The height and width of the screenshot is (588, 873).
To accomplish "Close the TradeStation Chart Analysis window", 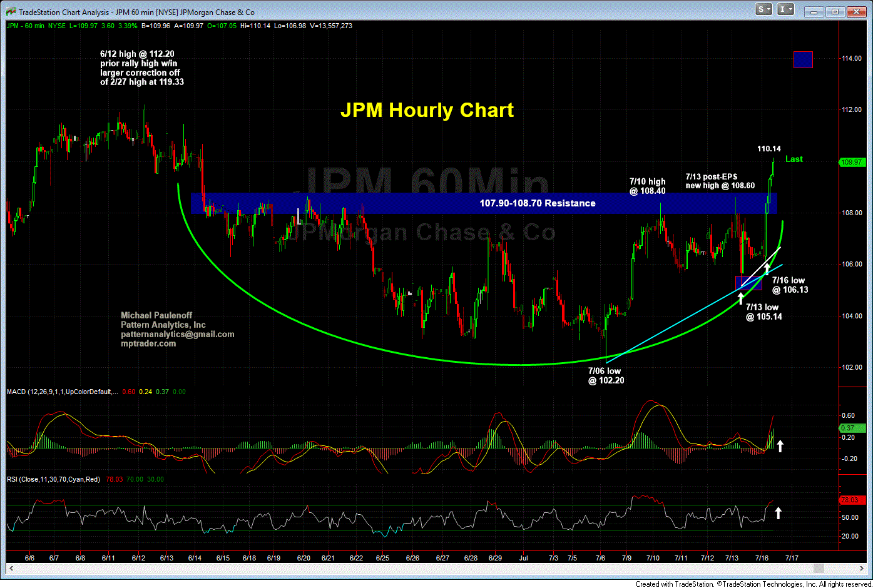I will pos(856,11).
